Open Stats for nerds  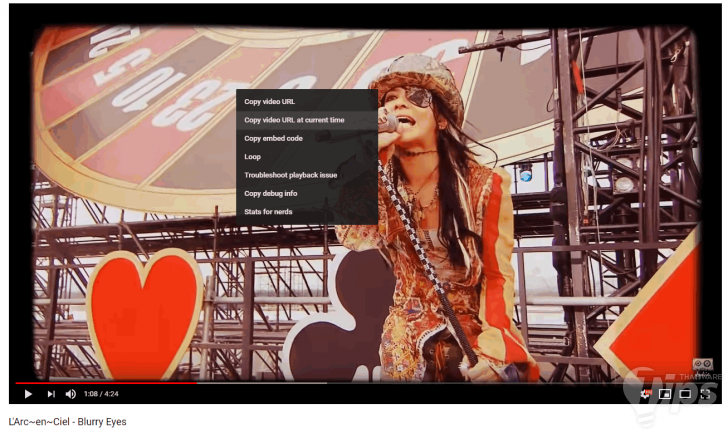point(307,212)
